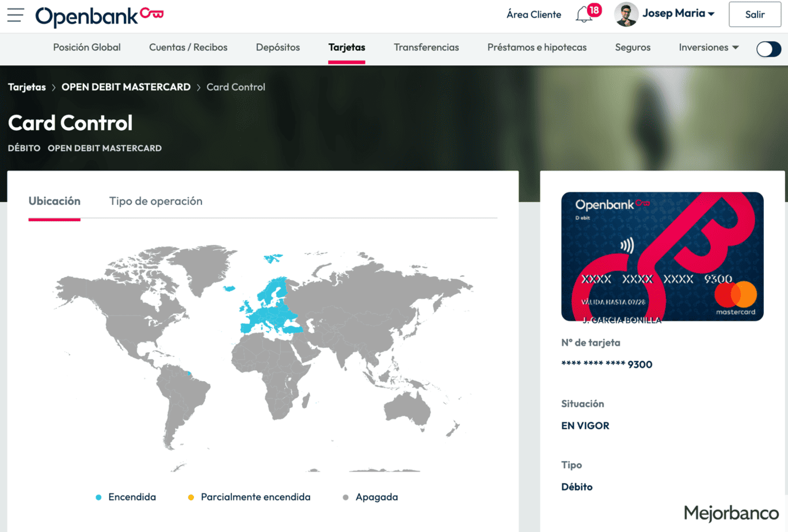788x532 pixels.
Task: Click Situación label
Action: (583, 404)
